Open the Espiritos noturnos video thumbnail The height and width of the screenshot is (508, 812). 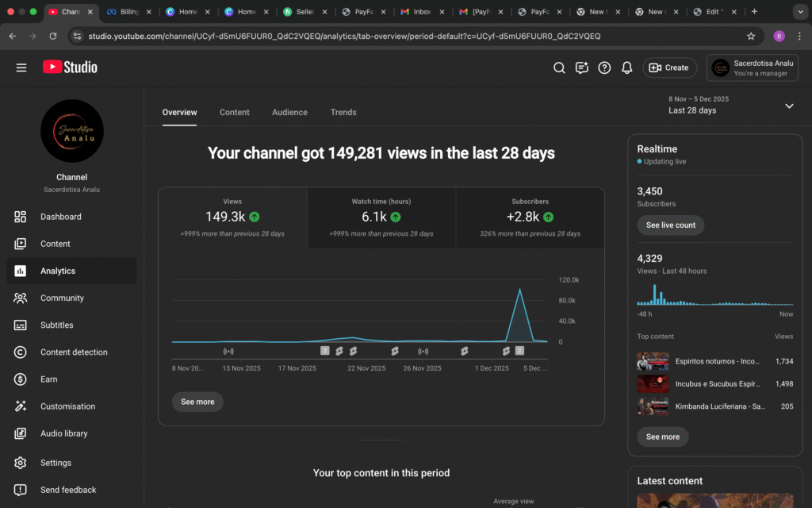click(653, 361)
